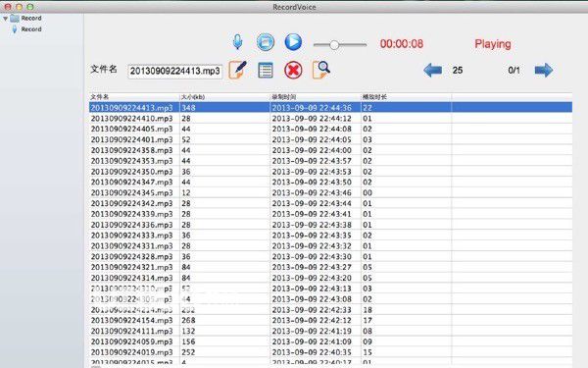Select row 20130909224342.mp3
Image resolution: width=588 pixels, height=368 pixels.
(x=330, y=203)
